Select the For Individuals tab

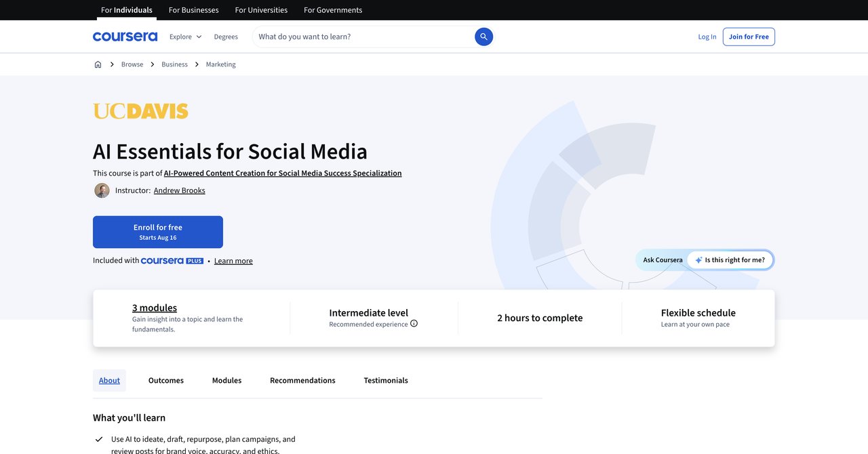(x=126, y=10)
